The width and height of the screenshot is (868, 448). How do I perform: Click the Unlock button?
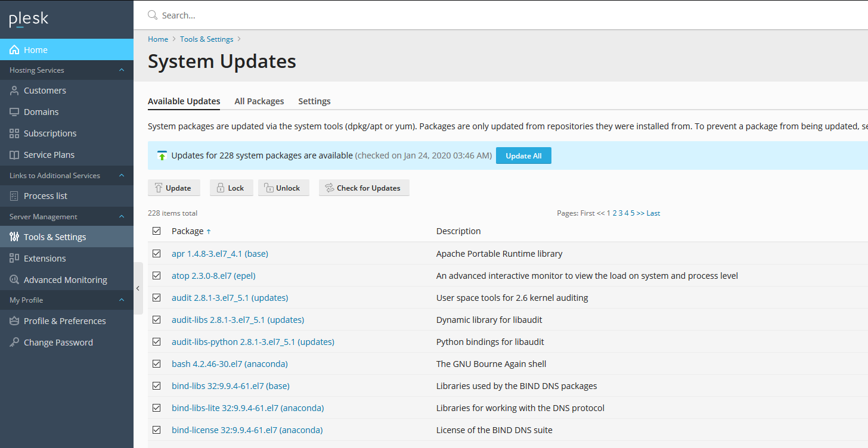(284, 188)
